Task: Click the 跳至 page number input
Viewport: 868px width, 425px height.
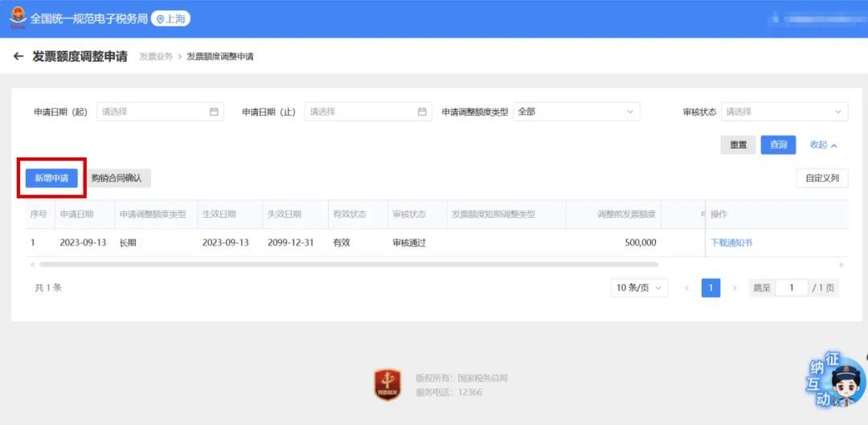Action: [791, 288]
